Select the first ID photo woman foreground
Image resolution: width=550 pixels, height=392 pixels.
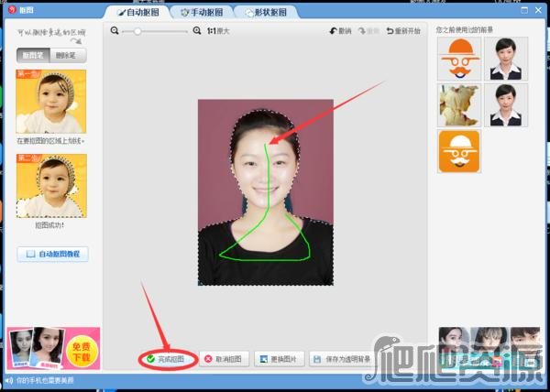click(x=506, y=59)
